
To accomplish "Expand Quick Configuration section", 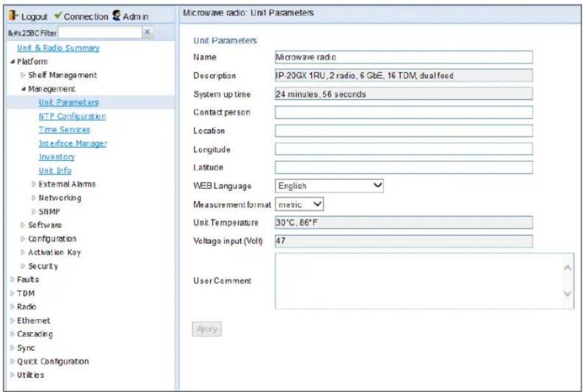I will click(x=13, y=361).
